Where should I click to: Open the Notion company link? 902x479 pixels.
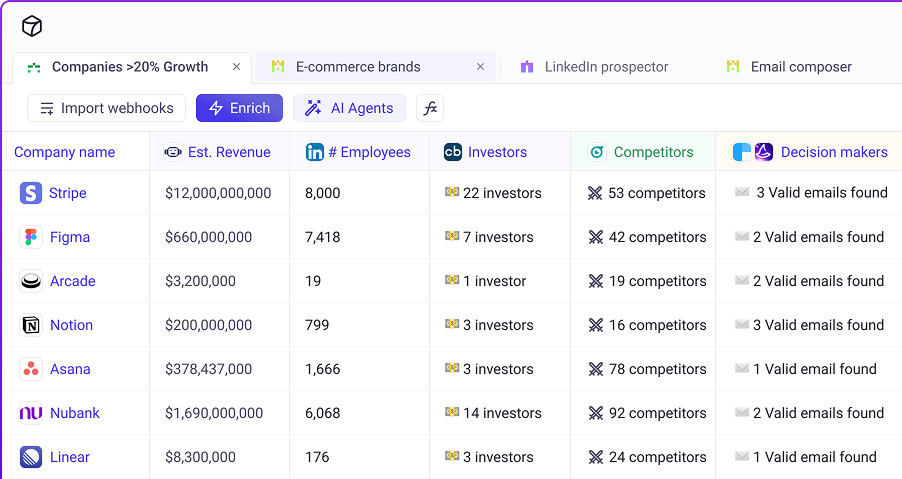coord(71,325)
